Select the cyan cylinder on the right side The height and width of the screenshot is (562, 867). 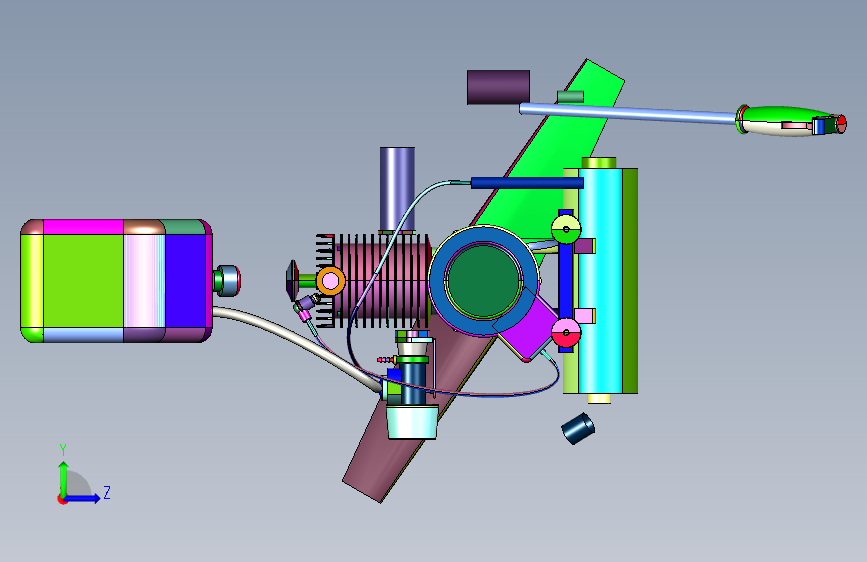[x=600, y=280]
